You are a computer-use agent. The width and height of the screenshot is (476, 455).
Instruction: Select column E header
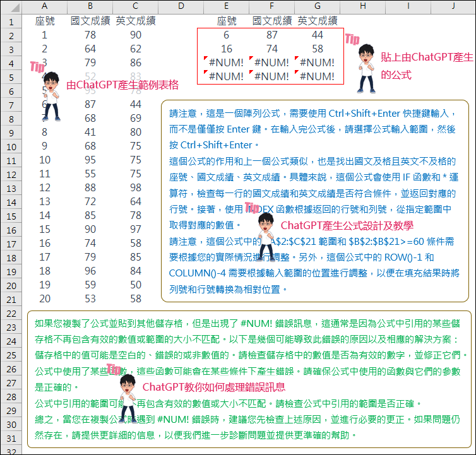pyautogui.click(x=227, y=6)
